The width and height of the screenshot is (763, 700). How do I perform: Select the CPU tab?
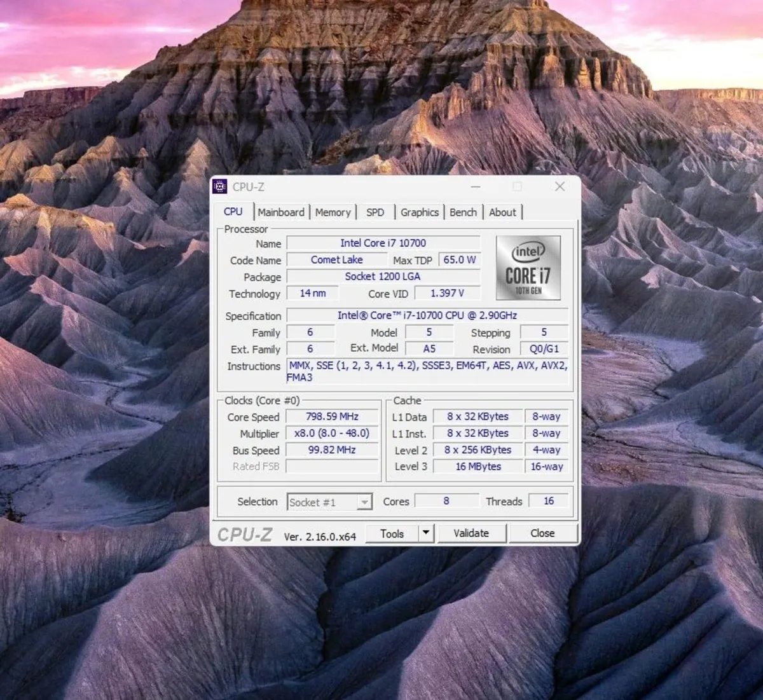[x=233, y=212]
